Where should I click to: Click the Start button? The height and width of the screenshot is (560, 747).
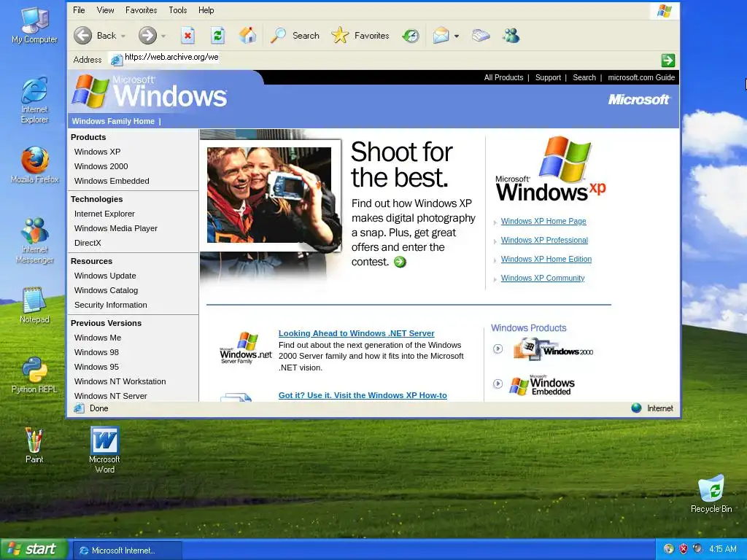point(32,549)
